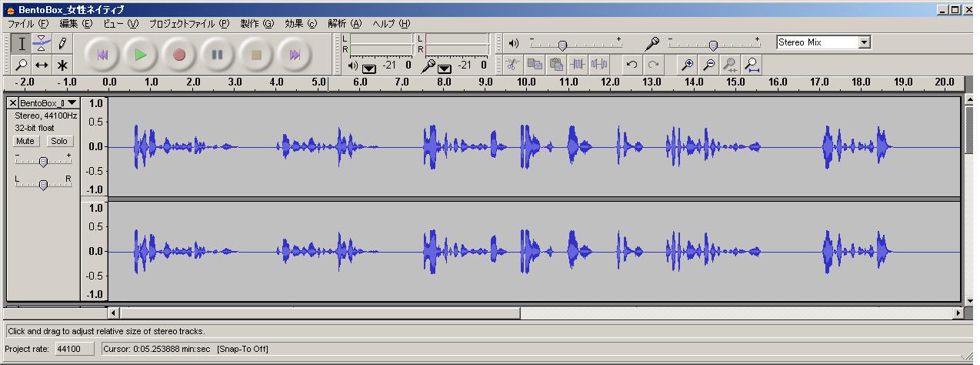Click the Stop button
The image size is (980, 365).
pos(256,55)
